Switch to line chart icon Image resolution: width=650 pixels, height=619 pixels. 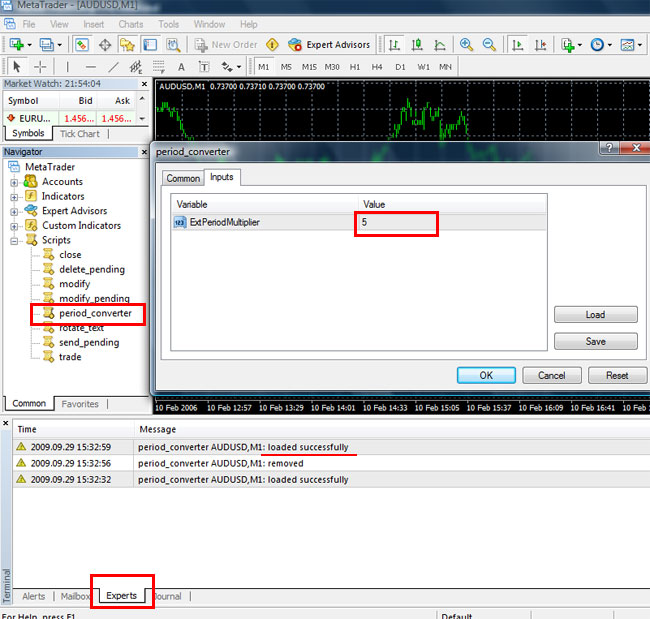(440, 44)
